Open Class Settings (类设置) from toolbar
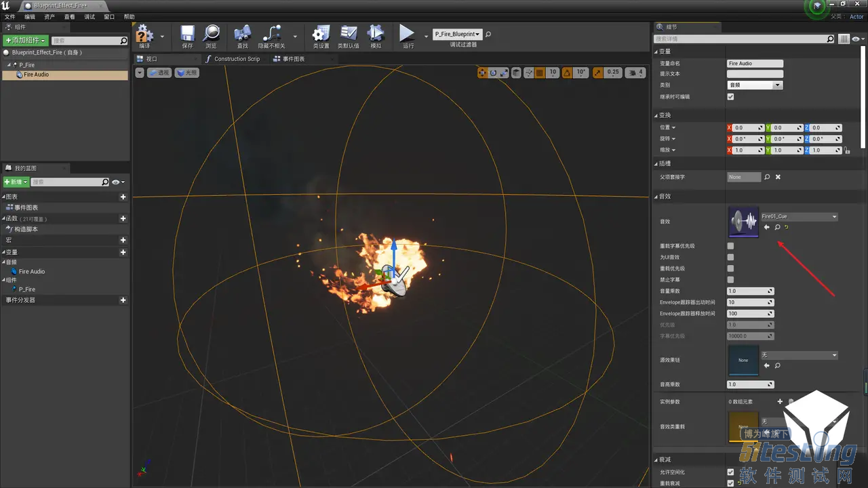The height and width of the screenshot is (488, 868). click(321, 33)
